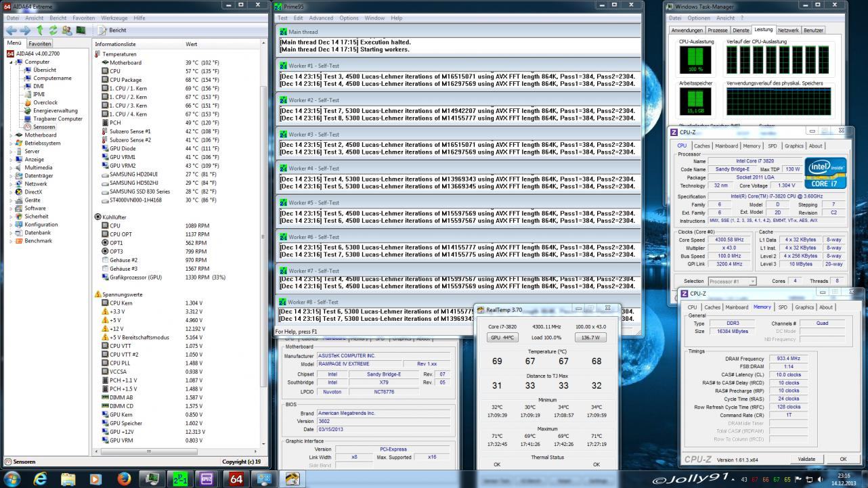Click the 136.7 W button in RealTemp
This screenshot has height=488, width=868.
[590, 337]
